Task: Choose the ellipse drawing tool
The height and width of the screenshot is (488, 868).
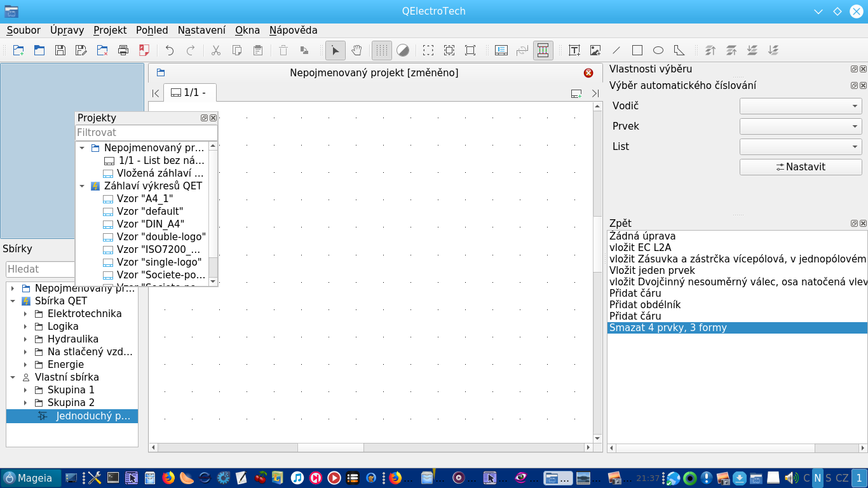Action: 658,50
